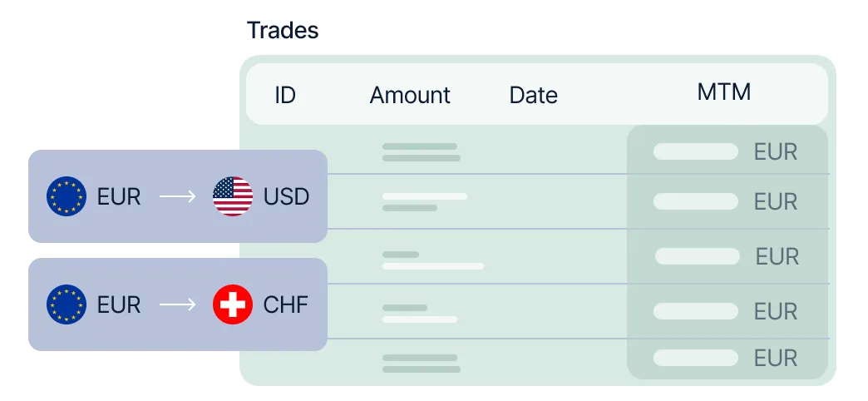868x401 pixels.
Task: Click the US flag icon next to USD
Action: (x=233, y=196)
